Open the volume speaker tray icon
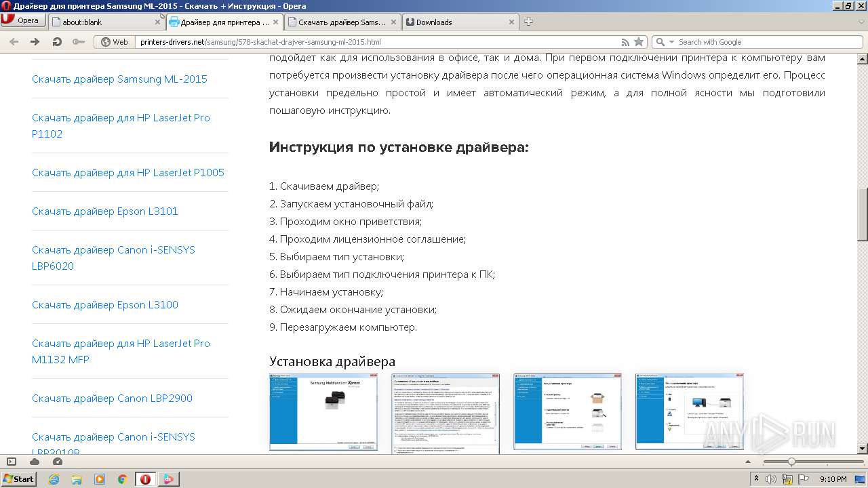The width and height of the screenshot is (868, 488). coord(771,479)
